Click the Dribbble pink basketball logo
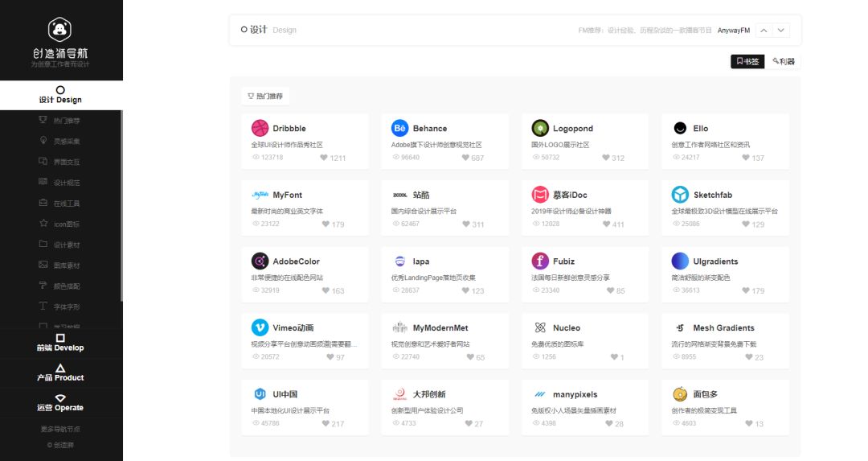 click(260, 128)
